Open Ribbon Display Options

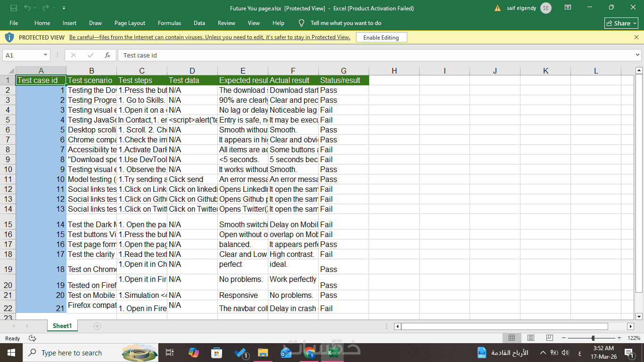[568, 8]
